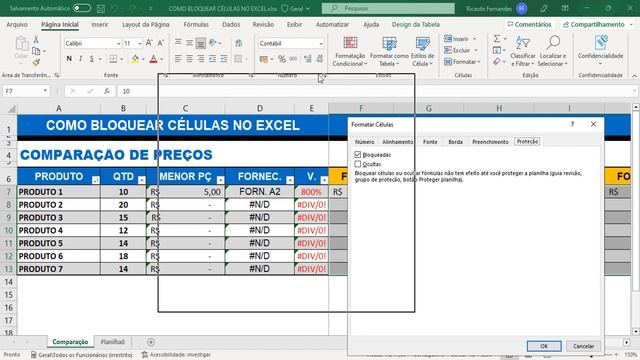
Task: Click the Borders icon
Action: tap(113, 59)
